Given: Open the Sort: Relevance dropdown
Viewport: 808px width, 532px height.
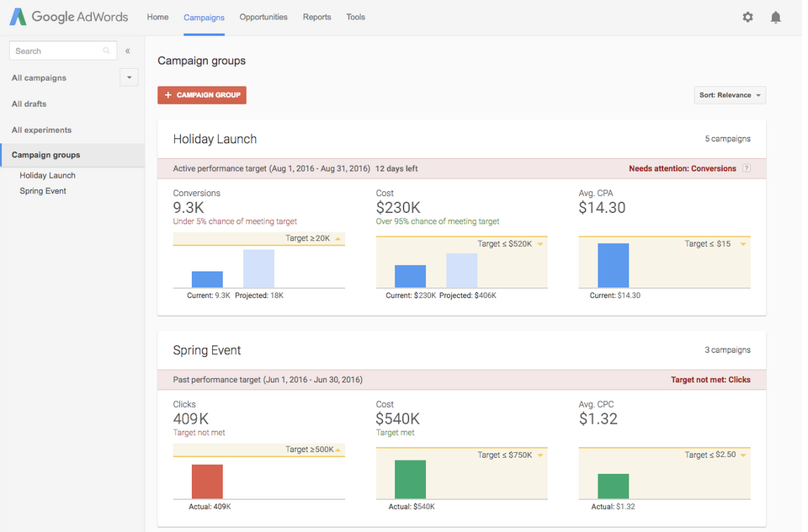Looking at the screenshot, I should click(x=729, y=95).
